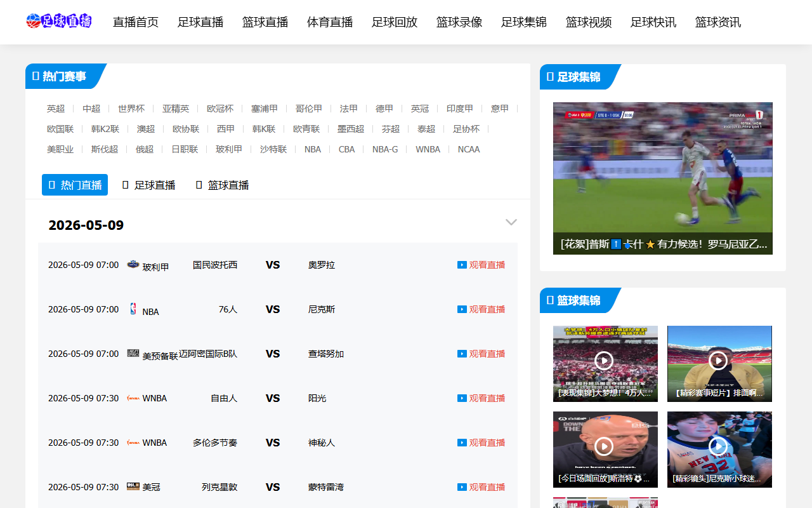Select the 意甲 league link
Viewport: 812px width, 508px height.
(500, 109)
